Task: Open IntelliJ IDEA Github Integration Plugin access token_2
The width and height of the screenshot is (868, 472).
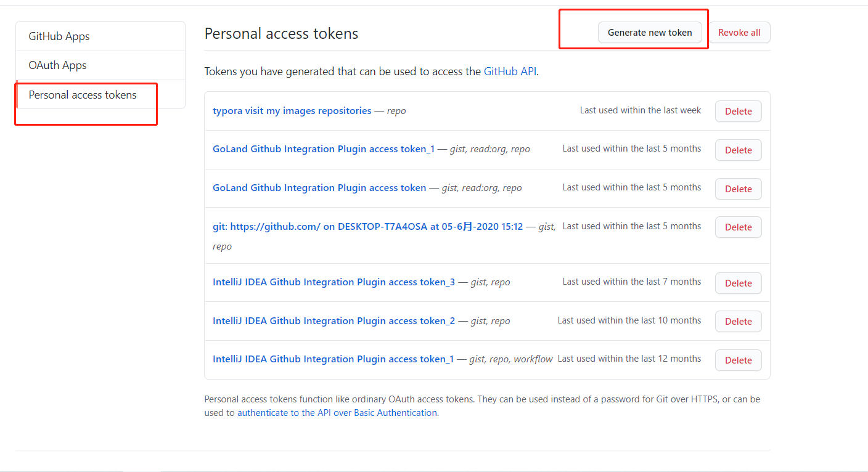Action: [x=334, y=320]
